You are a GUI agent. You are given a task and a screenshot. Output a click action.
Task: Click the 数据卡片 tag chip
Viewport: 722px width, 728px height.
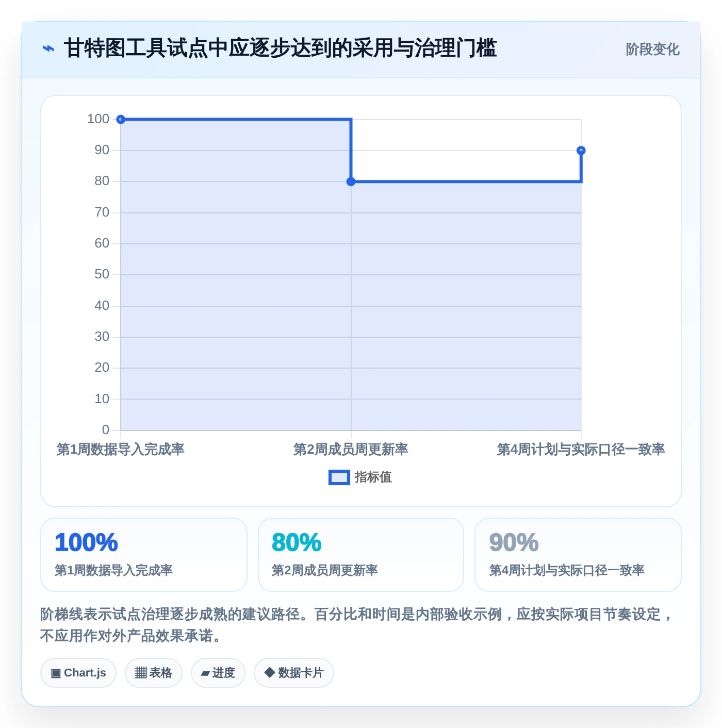(294, 673)
